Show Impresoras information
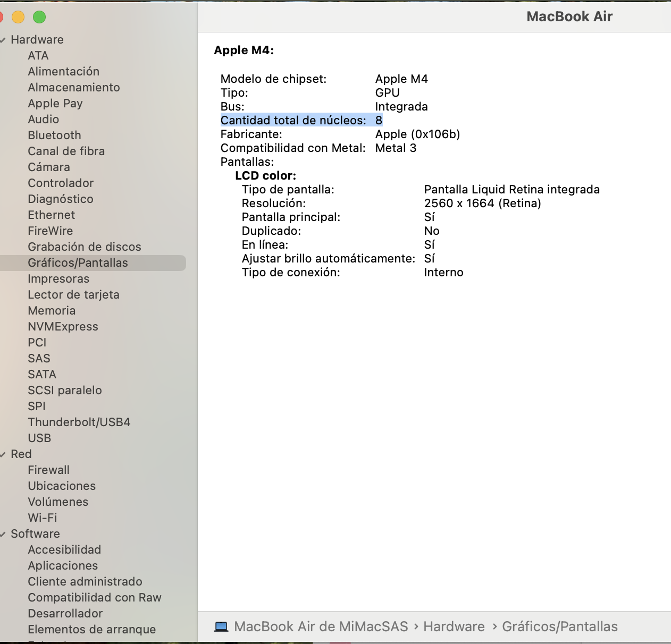This screenshot has height=644, width=671. 58,278
